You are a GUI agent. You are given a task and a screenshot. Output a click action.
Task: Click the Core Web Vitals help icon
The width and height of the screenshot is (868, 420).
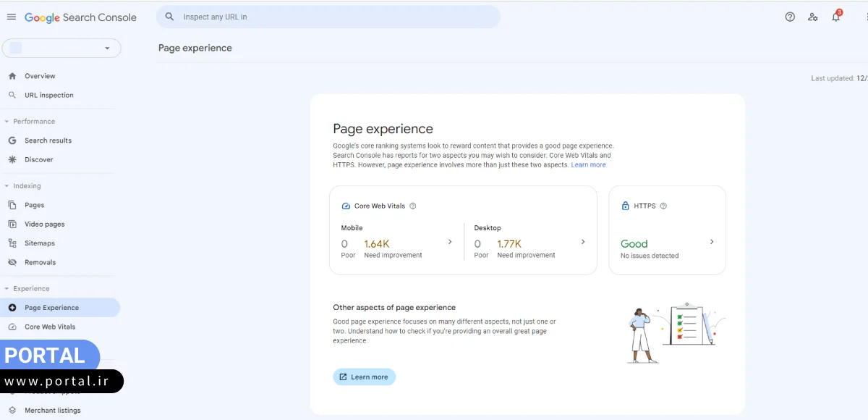coord(413,206)
